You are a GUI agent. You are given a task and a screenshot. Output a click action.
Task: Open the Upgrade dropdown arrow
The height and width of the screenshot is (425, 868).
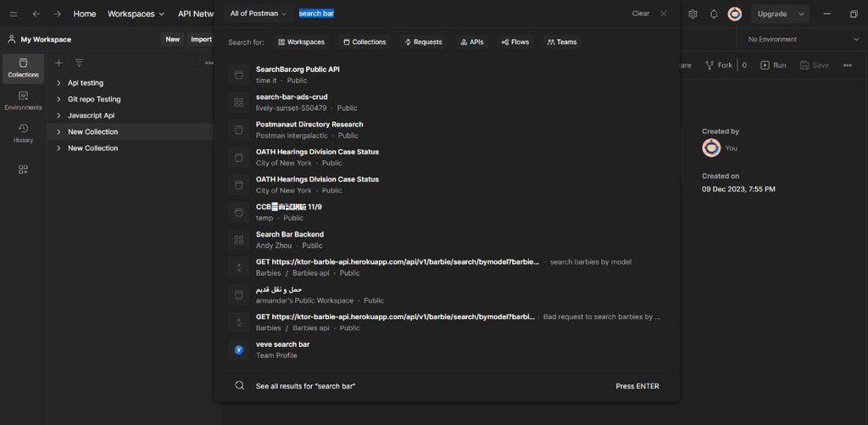coord(801,14)
